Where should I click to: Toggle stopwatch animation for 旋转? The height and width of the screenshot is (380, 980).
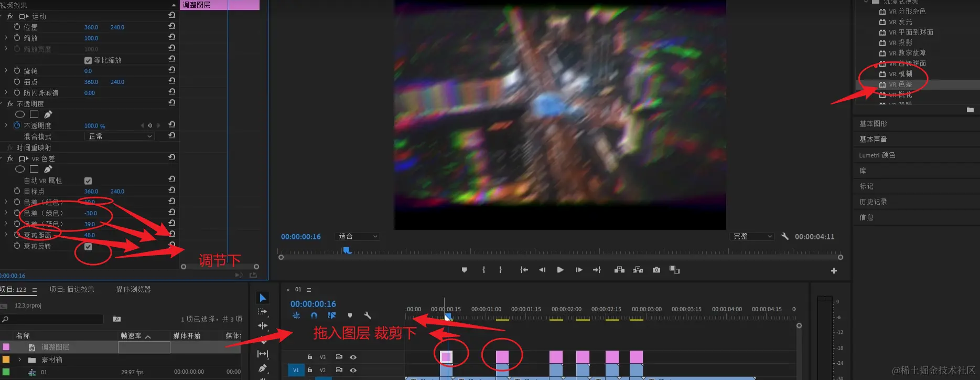pyautogui.click(x=17, y=70)
